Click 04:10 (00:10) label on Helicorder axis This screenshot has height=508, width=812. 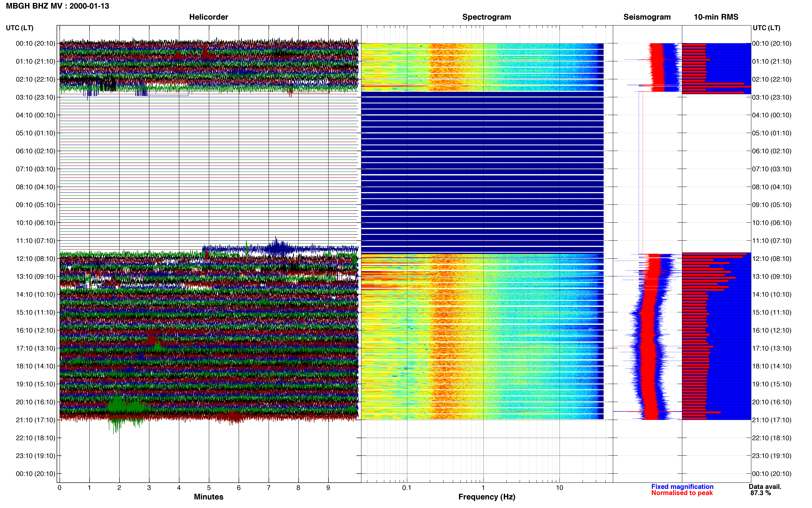(36, 115)
